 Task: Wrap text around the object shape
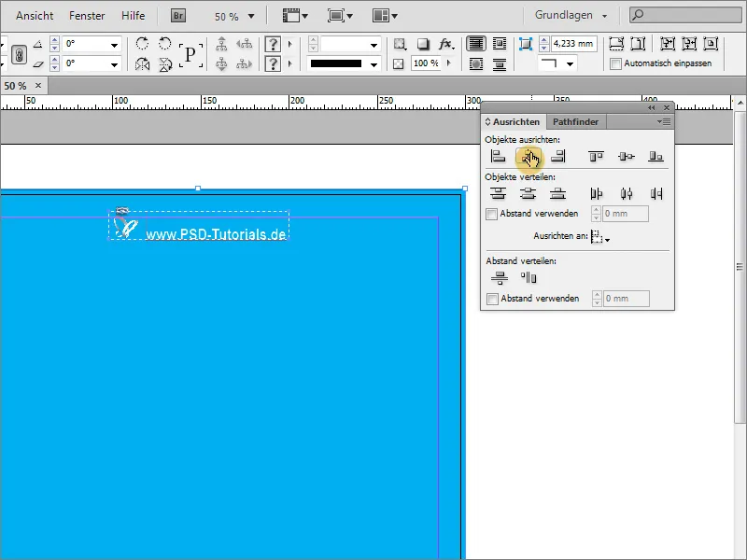pyautogui.click(x=476, y=63)
